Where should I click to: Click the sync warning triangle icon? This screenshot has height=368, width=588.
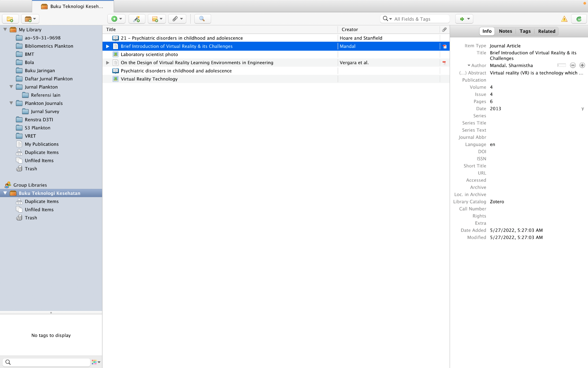pos(564,19)
